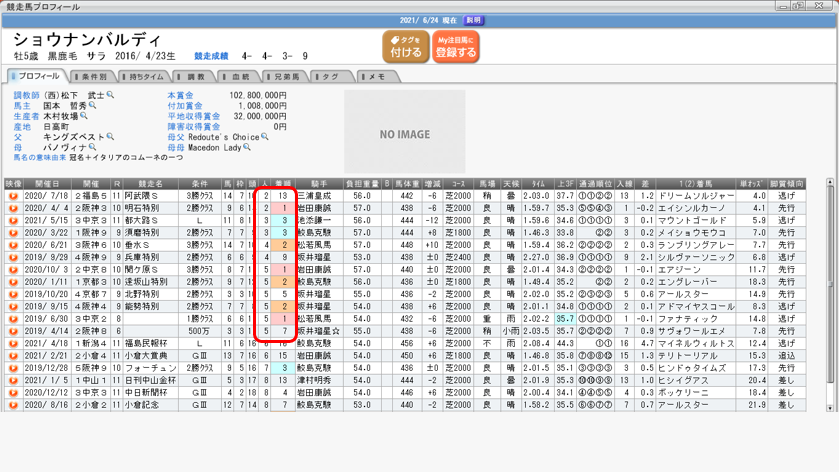Click magnifier icon beside Macedon Lady

pyautogui.click(x=247, y=147)
